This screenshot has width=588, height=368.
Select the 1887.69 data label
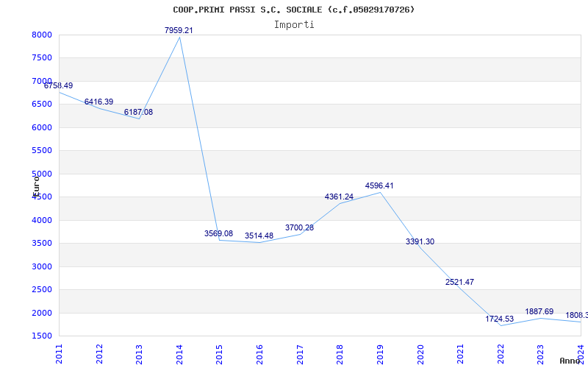(539, 311)
